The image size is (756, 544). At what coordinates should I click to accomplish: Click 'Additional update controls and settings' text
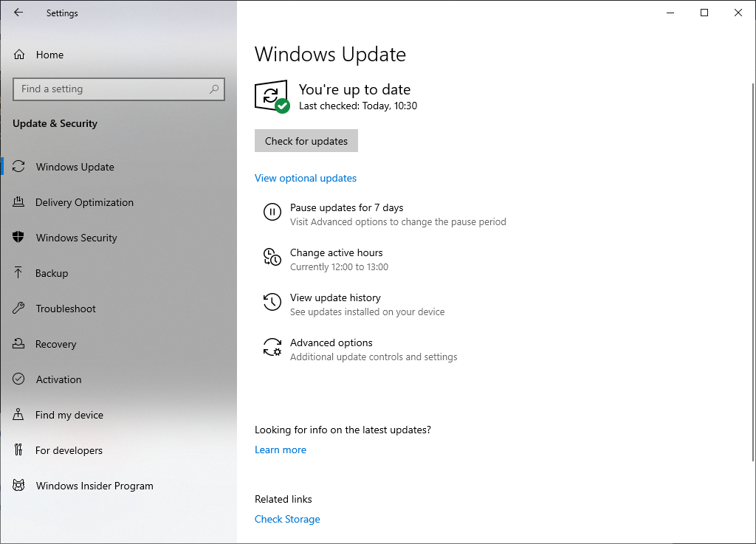click(x=374, y=357)
